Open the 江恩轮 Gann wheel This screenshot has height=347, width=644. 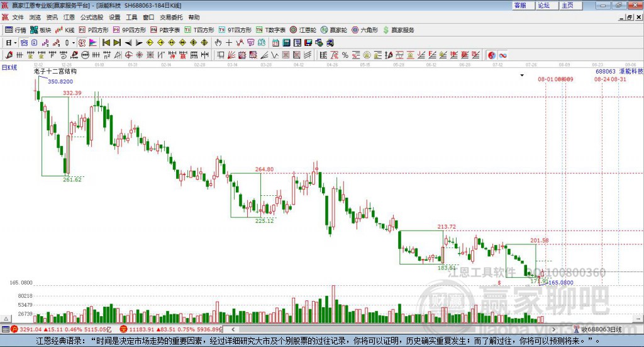pos(303,30)
